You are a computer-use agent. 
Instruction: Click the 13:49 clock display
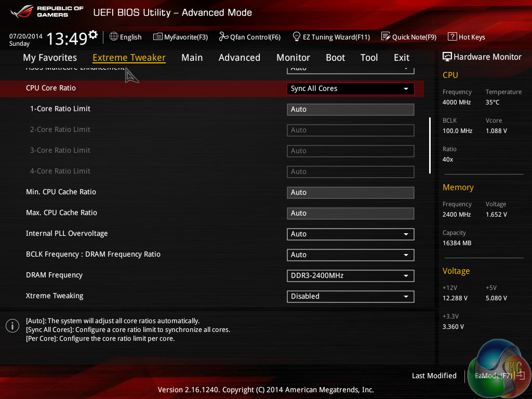tap(67, 38)
